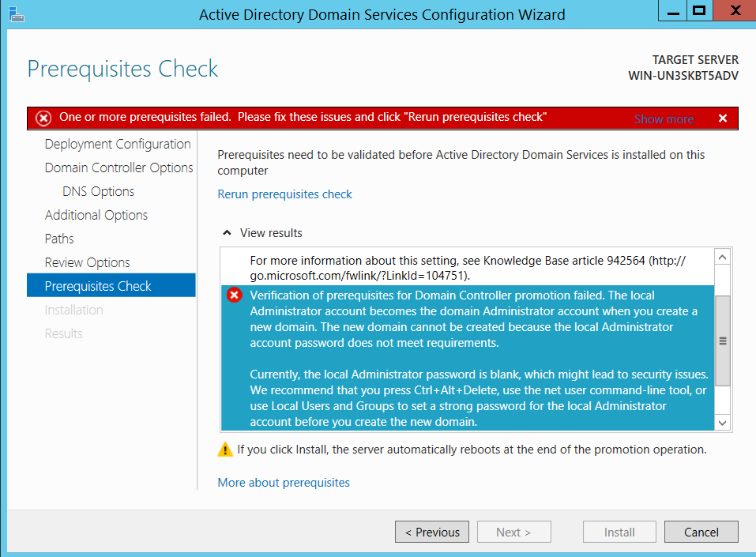Click the results scrollbar down arrow

[x=722, y=423]
